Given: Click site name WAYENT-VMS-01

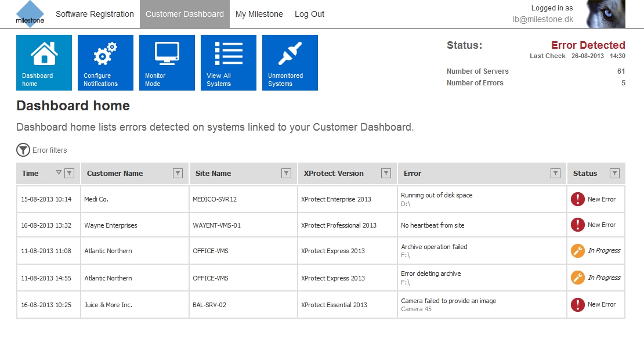Looking at the screenshot, I should point(217,225).
